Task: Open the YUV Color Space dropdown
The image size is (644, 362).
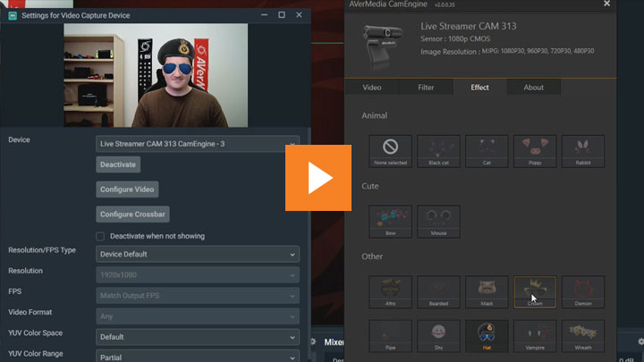Action: 198,337
